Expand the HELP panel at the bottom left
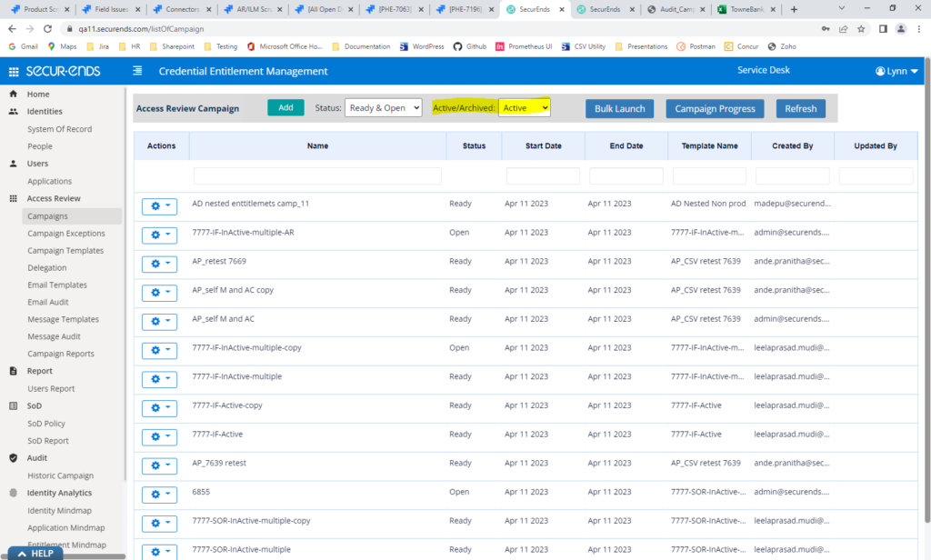Image resolution: width=931 pixels, height=560 pixels. pyautogui.click(x=35, y=553)
